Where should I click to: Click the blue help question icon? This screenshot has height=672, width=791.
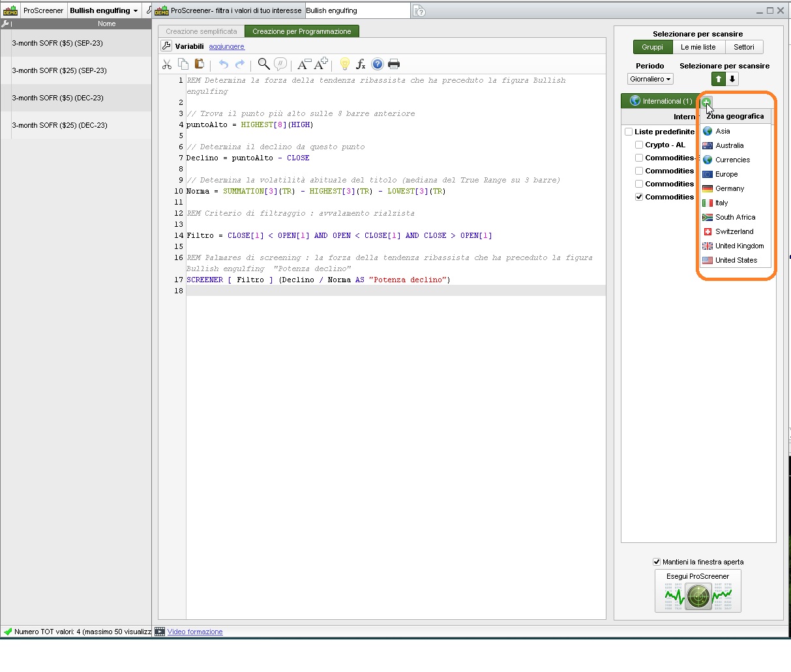pos(378,64)
